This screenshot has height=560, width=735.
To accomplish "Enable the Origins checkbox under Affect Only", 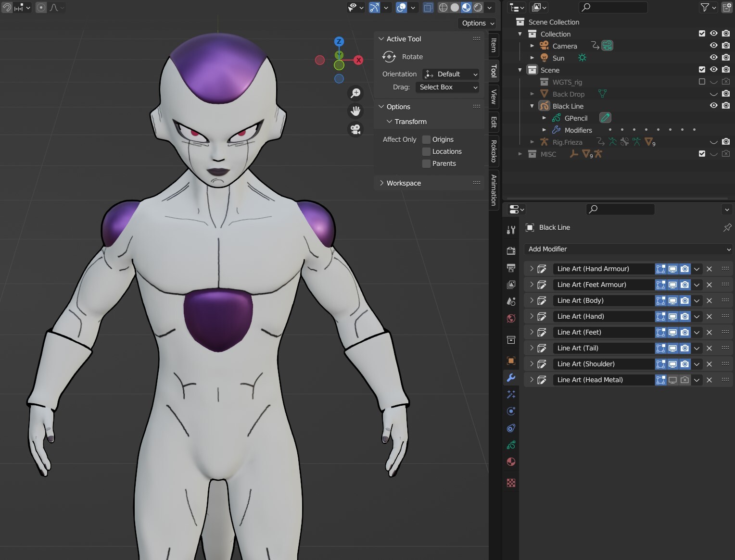I will tap(426, 139).
